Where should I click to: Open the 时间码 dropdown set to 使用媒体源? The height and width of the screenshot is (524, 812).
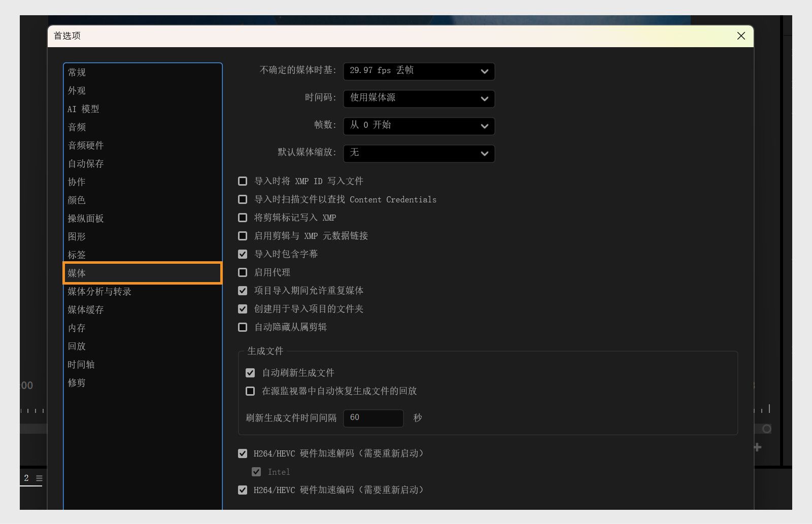(418, 98)
